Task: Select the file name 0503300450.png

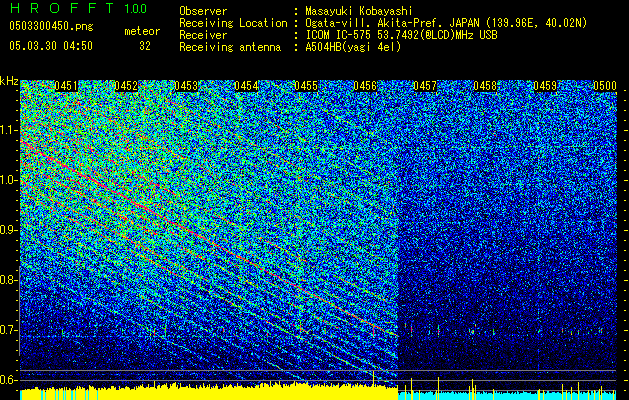Action: pos(51,26)
